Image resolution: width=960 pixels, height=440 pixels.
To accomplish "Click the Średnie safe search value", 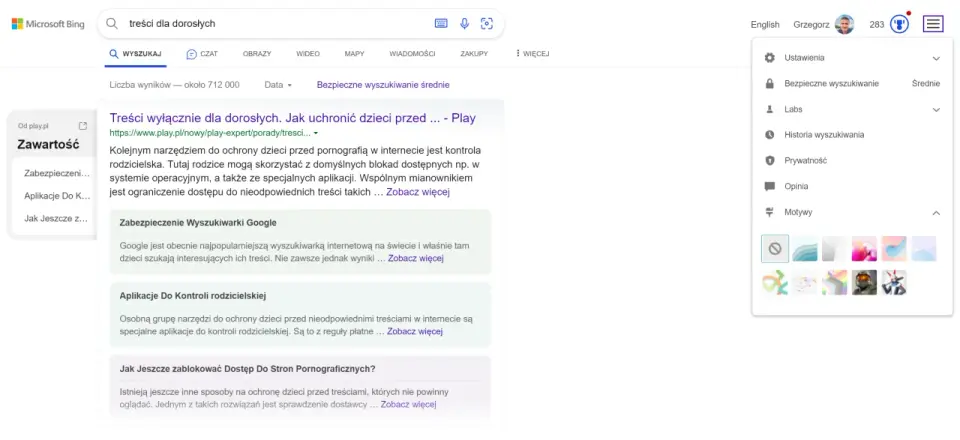I will pos(926,83).
